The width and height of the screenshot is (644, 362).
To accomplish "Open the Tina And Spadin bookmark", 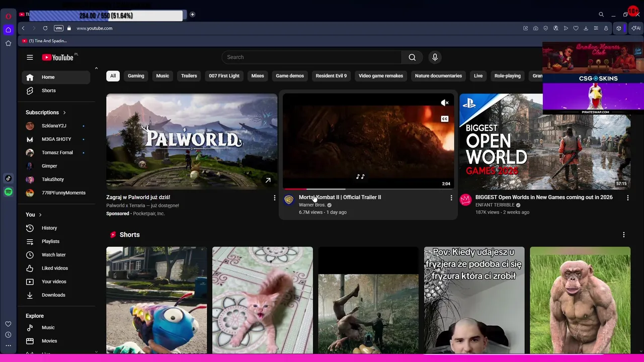I will click(x=45, y=41).
